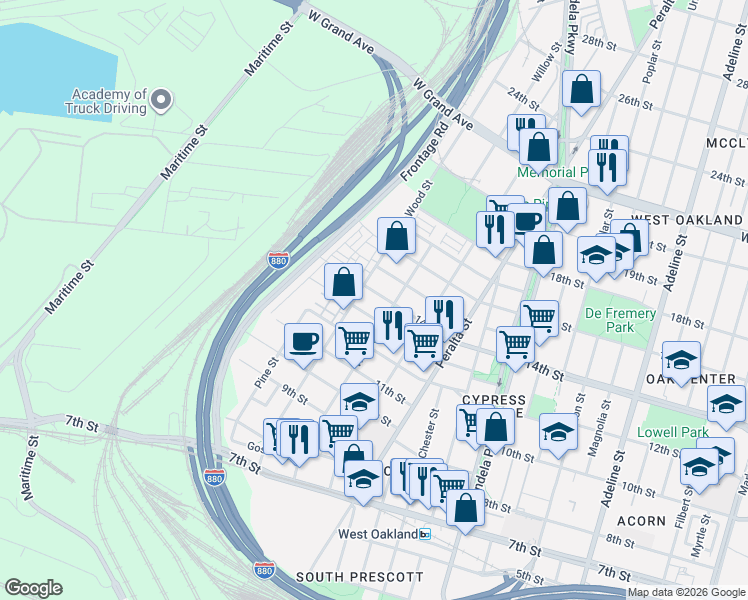The image size is (748, 600).
Task: Click the I-880 shield by 7th St
Action: [x=214, y=477]
